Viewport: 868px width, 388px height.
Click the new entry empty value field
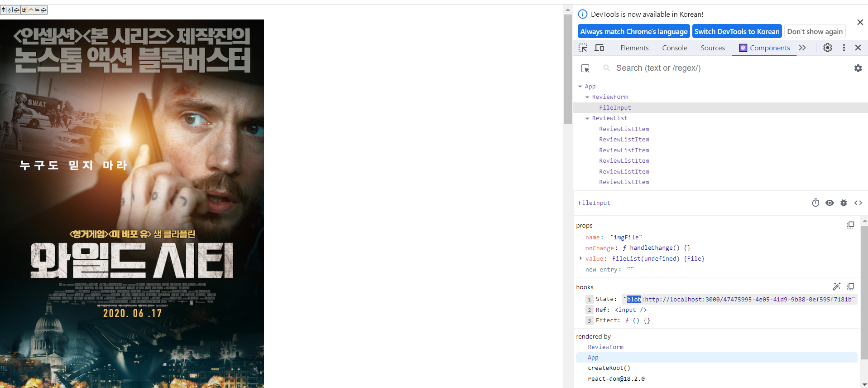(630, 269)
